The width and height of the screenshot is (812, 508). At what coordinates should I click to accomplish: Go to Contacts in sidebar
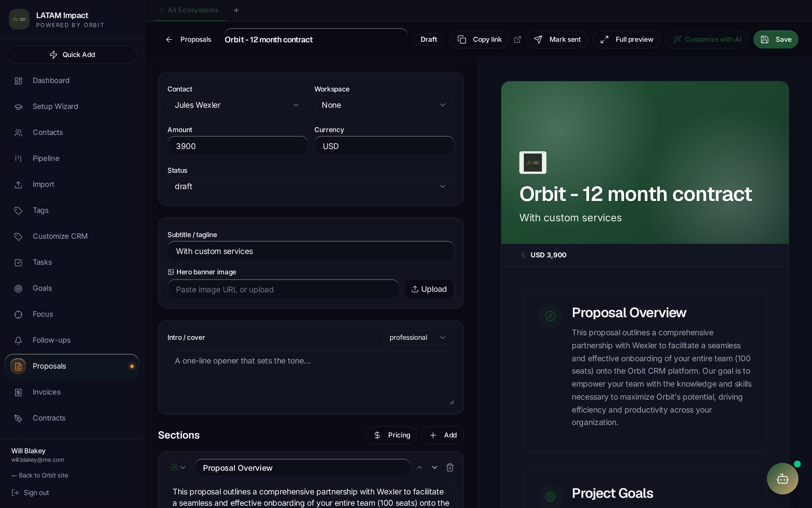pyautogui.click(x=72, y=132)
